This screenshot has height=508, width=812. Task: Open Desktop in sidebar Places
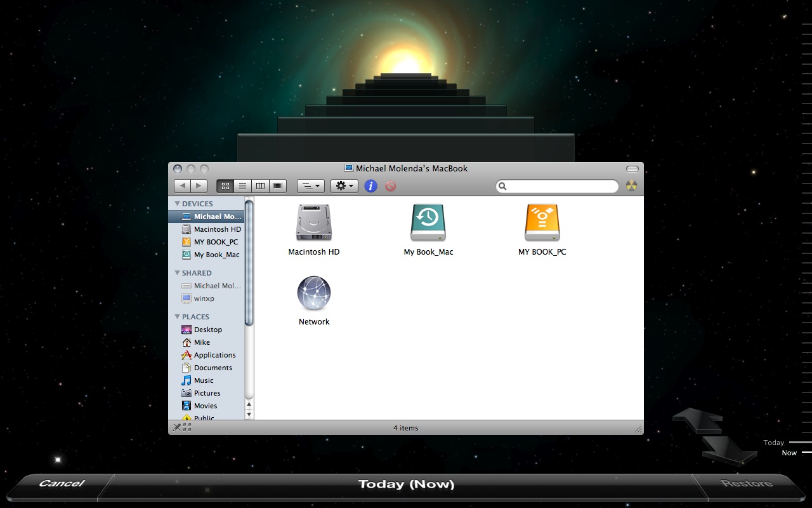point(206,330)
